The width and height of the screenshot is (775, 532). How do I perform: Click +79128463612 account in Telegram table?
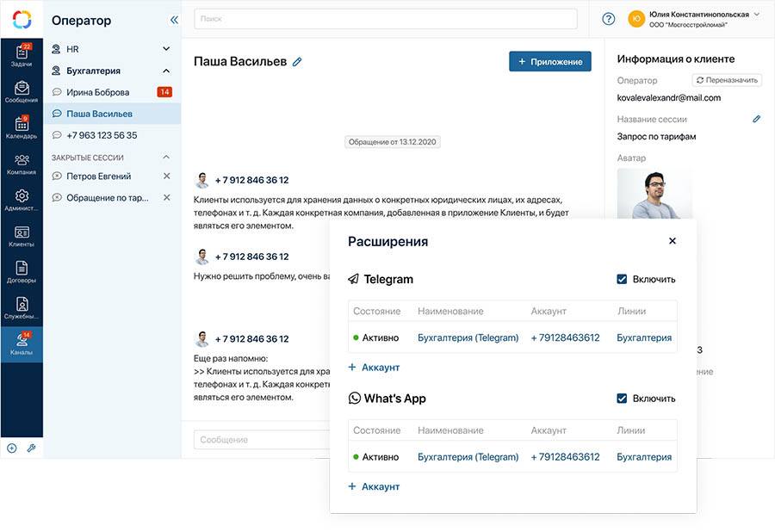(x=566, y=337)
